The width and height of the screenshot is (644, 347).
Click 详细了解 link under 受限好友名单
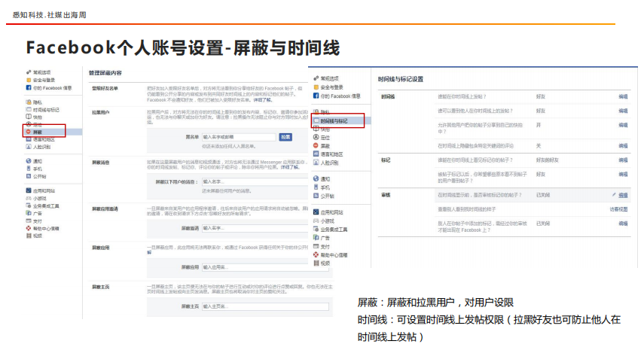coord(262,100)
